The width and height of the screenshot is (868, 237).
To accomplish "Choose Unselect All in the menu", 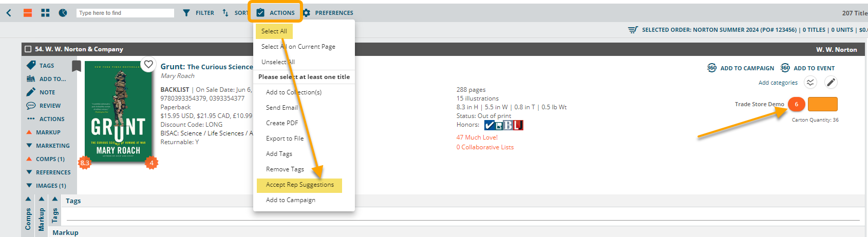I will click(278, 62).
